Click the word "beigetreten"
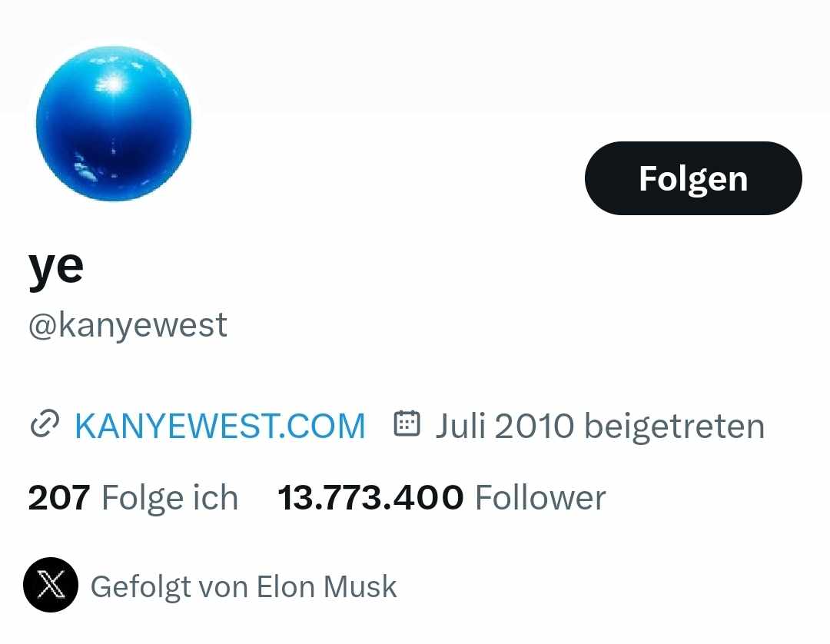The width and height of the screenshot is (830, 644). (674, 426)
